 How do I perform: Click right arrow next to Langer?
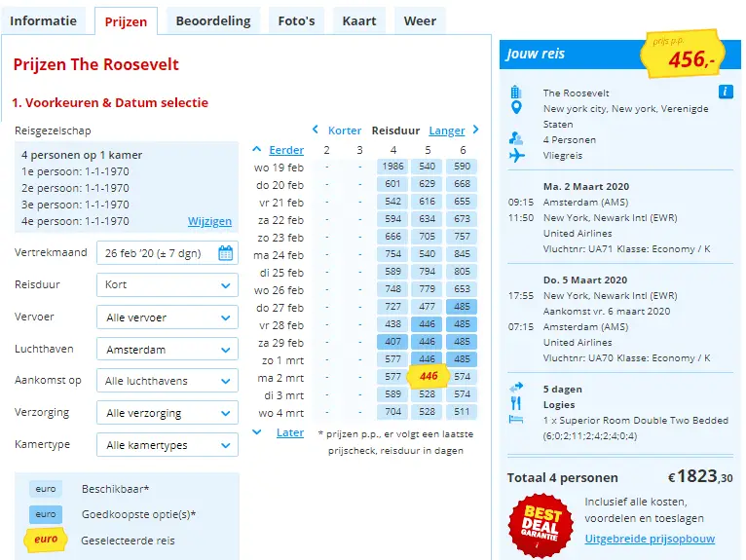pos(476,130)
